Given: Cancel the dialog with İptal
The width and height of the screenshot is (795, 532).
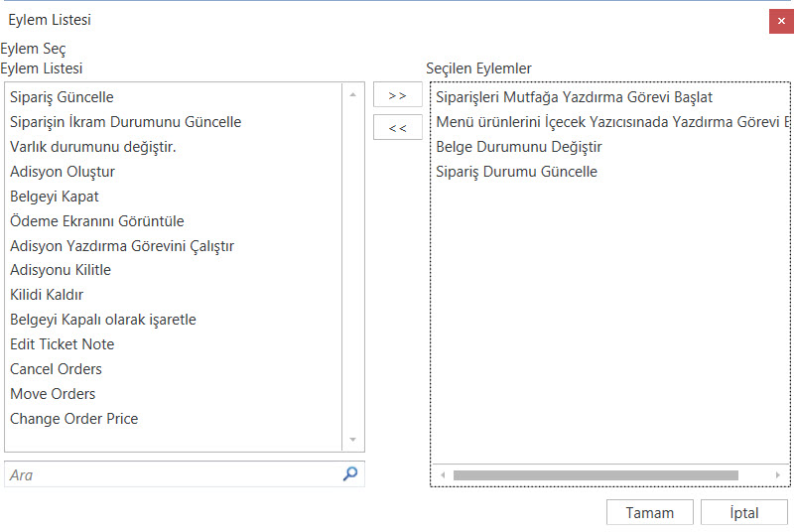Looking at the screenshot, I should click(743, 513).
